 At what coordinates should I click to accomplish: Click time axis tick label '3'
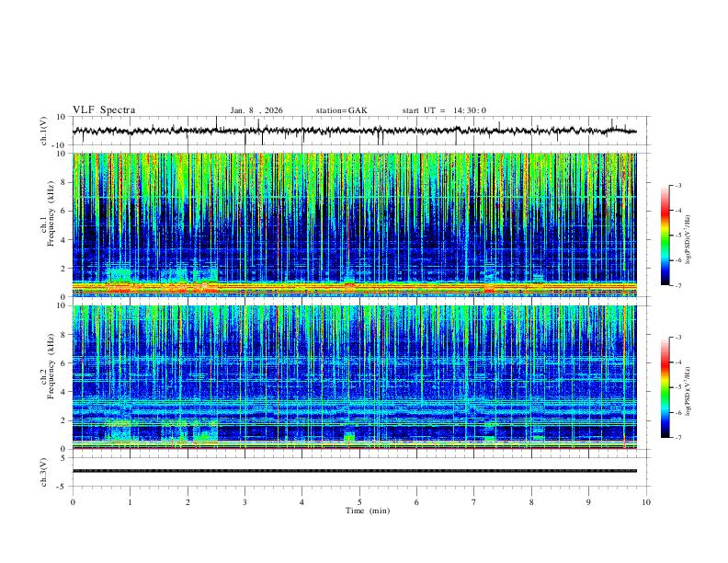[x=245, y=502]
